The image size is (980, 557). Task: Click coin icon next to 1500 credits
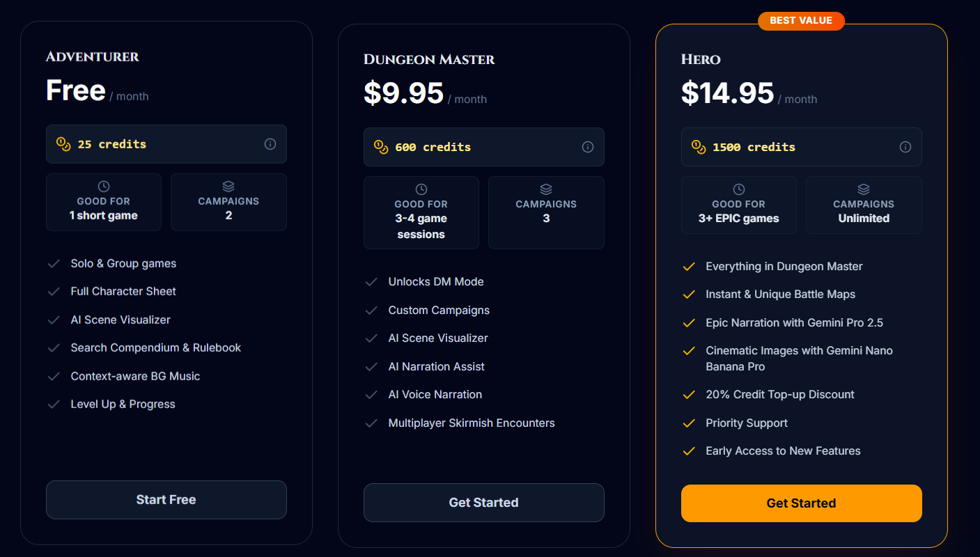pos(699,147)
